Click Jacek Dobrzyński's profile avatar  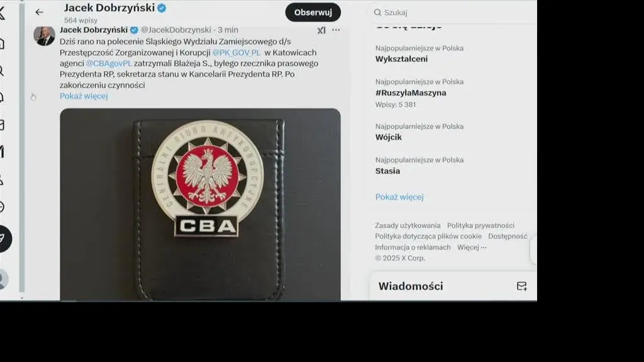point(44,36)
